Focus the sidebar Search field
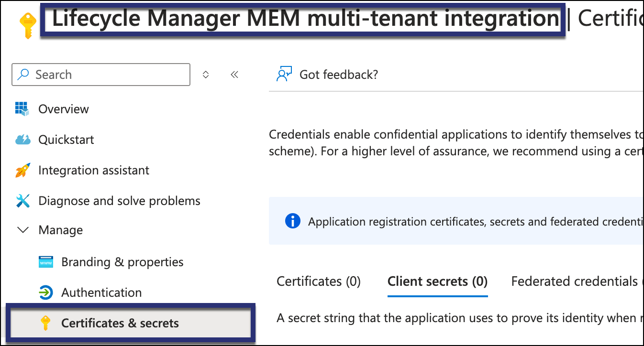 101,75
